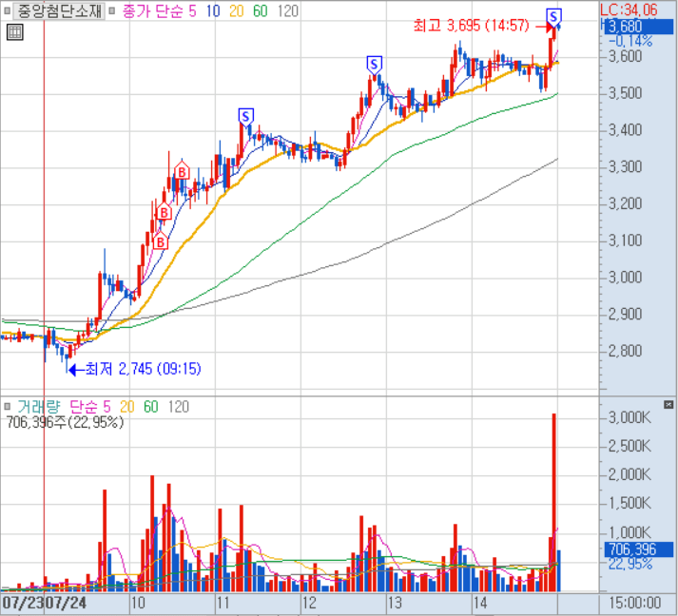Toggle the small square before 거래량 legend
The height and width of the screenshot is (616, 678).
click(x=8, y=407)
